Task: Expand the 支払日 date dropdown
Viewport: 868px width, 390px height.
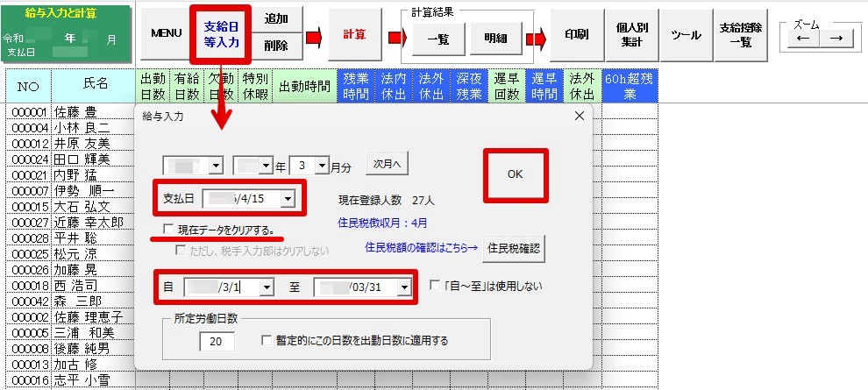Action: coord(288,199)
